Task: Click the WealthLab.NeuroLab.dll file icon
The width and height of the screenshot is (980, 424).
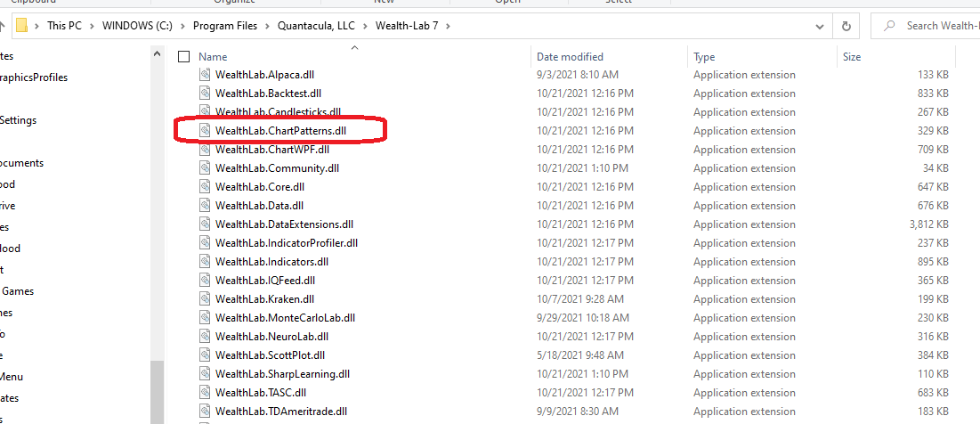Action: [x=206, y=337]
